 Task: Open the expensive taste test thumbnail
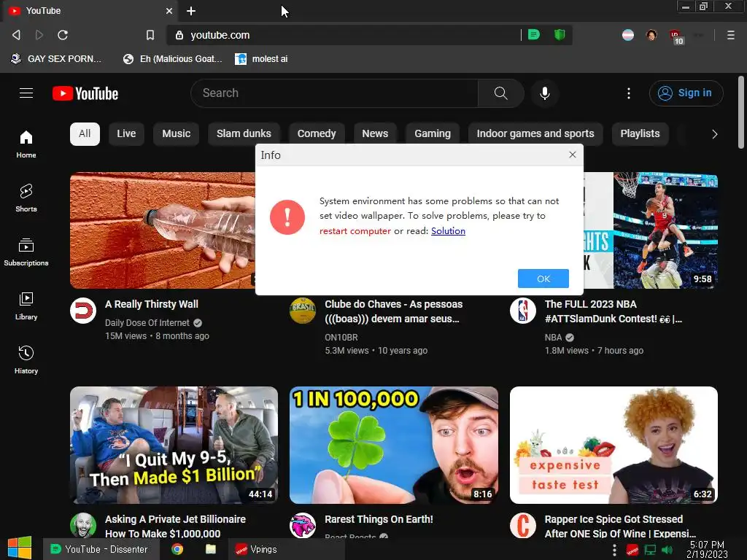click(x=614, y=446)
